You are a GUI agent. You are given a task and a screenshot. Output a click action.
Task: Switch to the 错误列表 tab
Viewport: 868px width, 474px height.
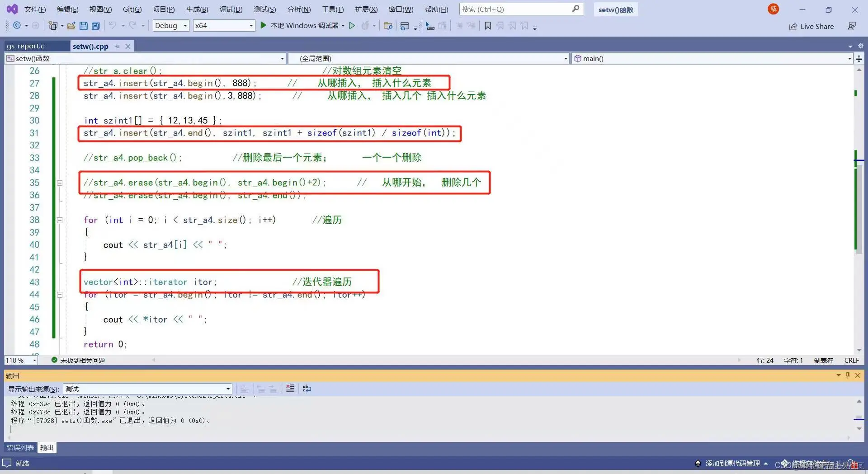[20, 447]
